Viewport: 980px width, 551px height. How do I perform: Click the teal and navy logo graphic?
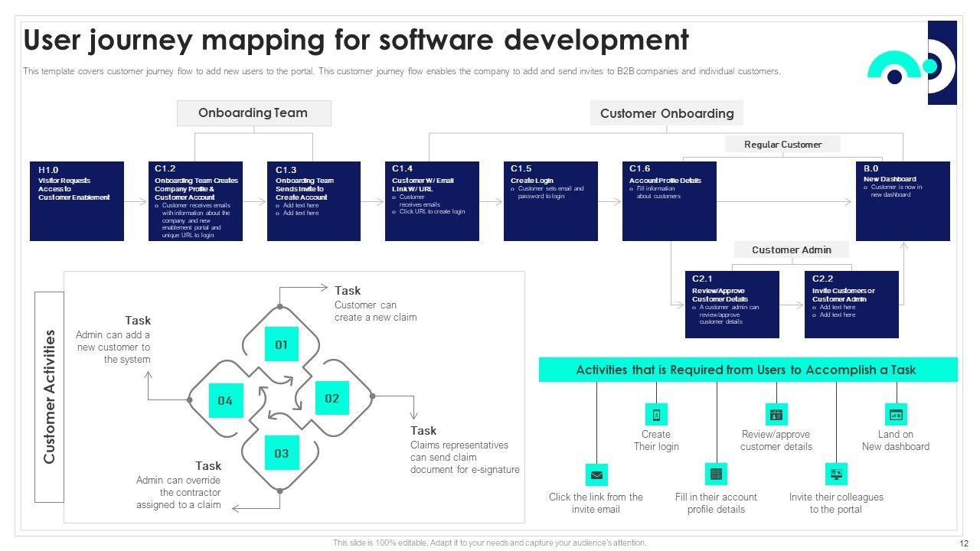913,64
